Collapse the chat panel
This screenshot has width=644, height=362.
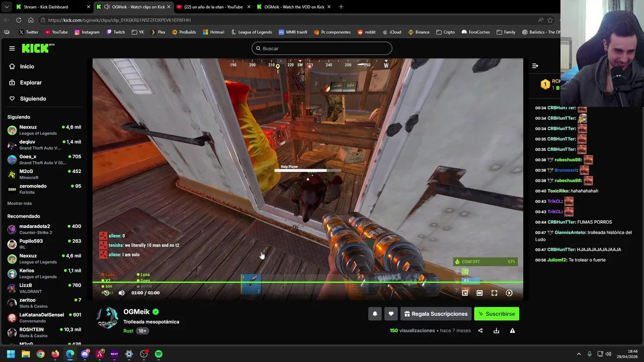point(535,66)
